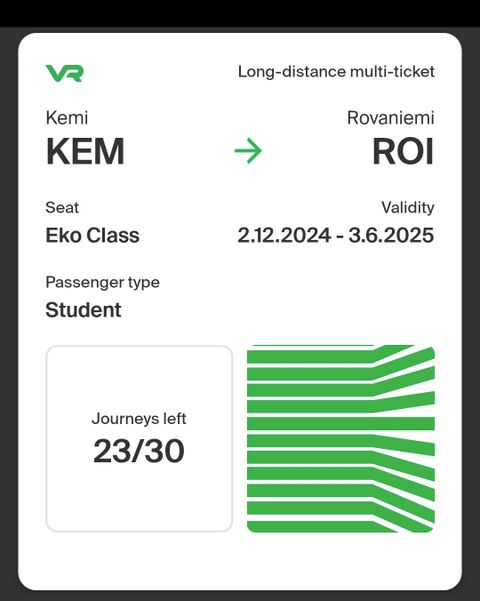Tap the empty white area below Journeys box
Screen dimensions: 480x601
pos(139,560)
